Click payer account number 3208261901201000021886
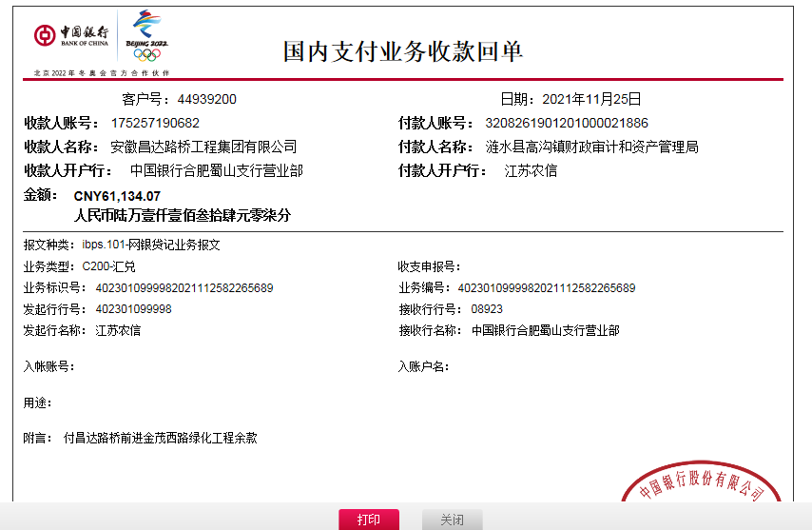Viewport: 812px width, 530px height. 567,123
